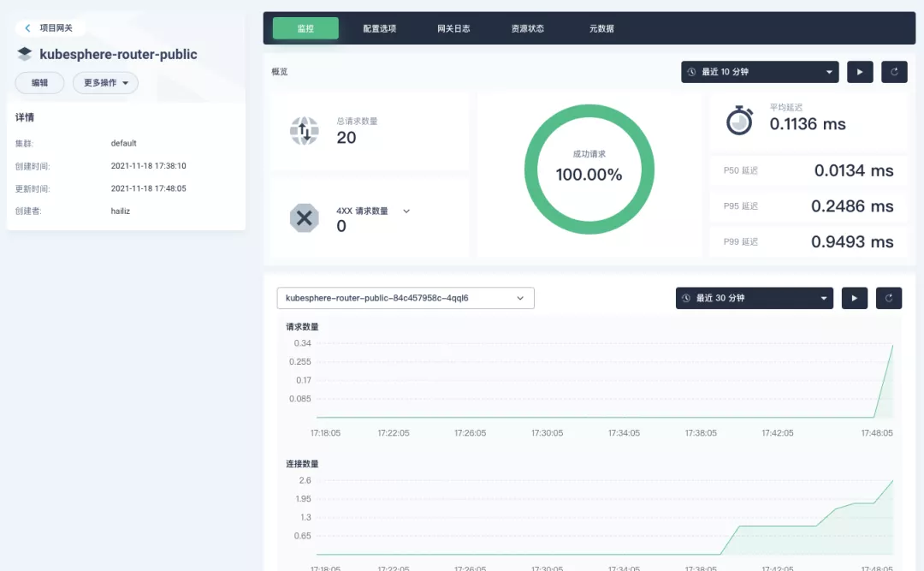Refresh the charts panel data

tap(889, 298)
